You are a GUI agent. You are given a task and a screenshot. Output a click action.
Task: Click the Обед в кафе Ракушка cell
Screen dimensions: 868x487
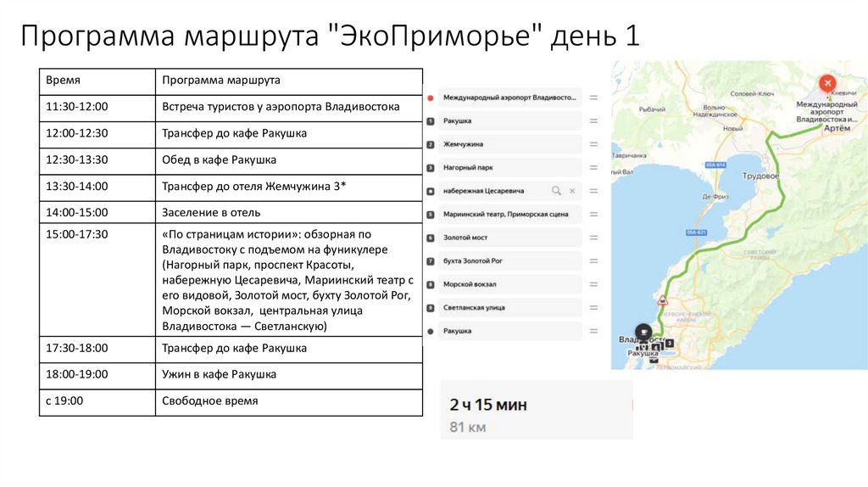click(x=289, y=161)
